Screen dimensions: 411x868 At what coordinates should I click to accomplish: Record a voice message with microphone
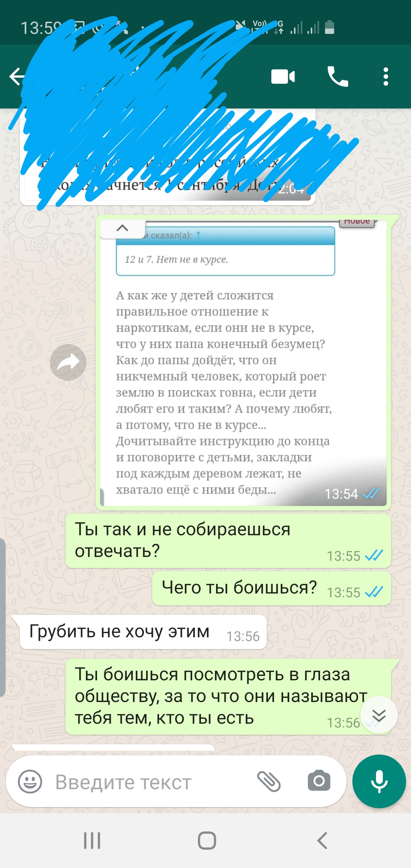click(379, 781)
